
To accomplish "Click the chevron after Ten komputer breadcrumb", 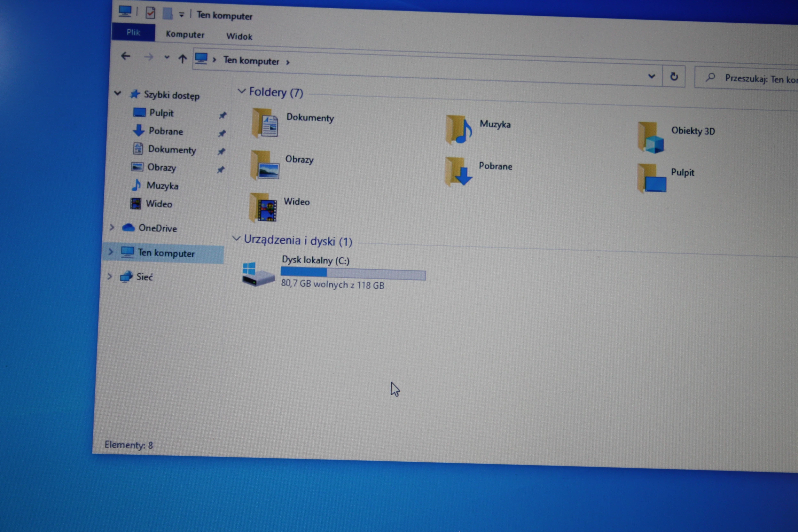I will [288, 62].
